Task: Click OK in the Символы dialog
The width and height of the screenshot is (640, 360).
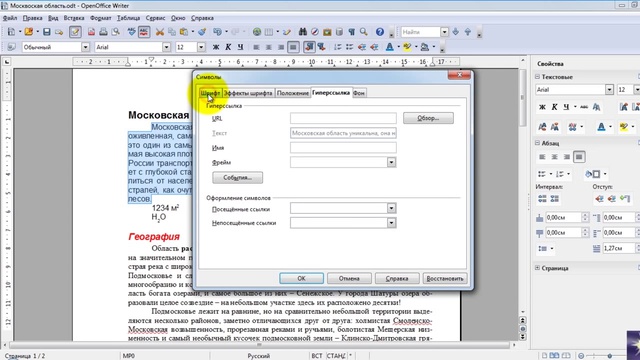Action: pyautogui.click(x=301, y=278)
